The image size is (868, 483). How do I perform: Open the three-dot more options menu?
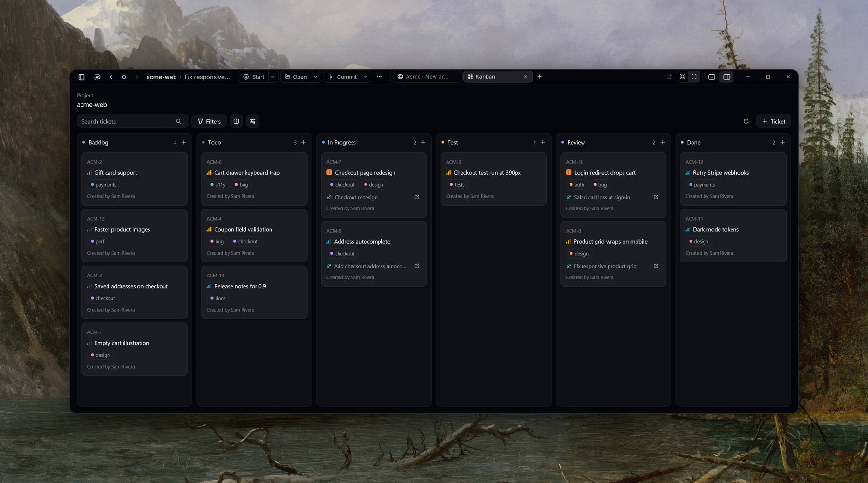coord(380,77)
